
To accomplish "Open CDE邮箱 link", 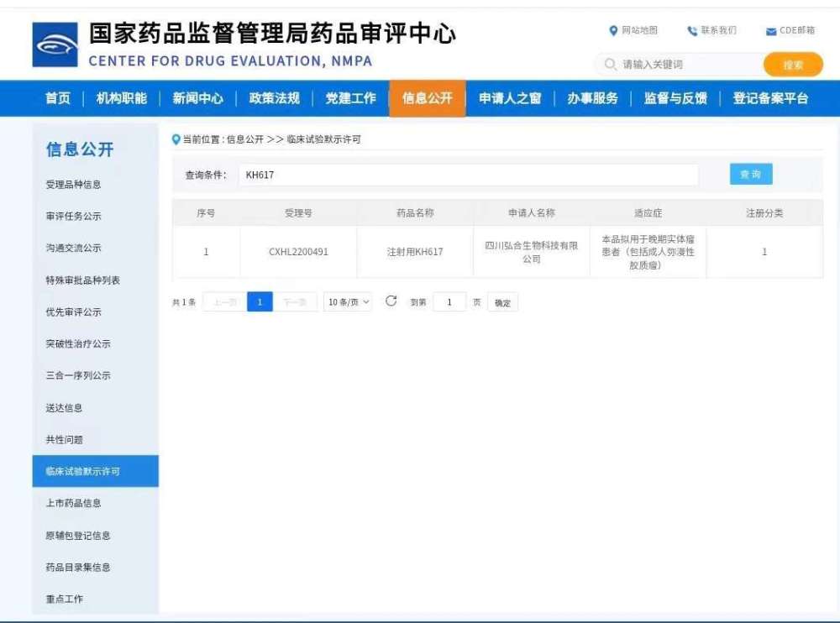I will coord(797,30).
